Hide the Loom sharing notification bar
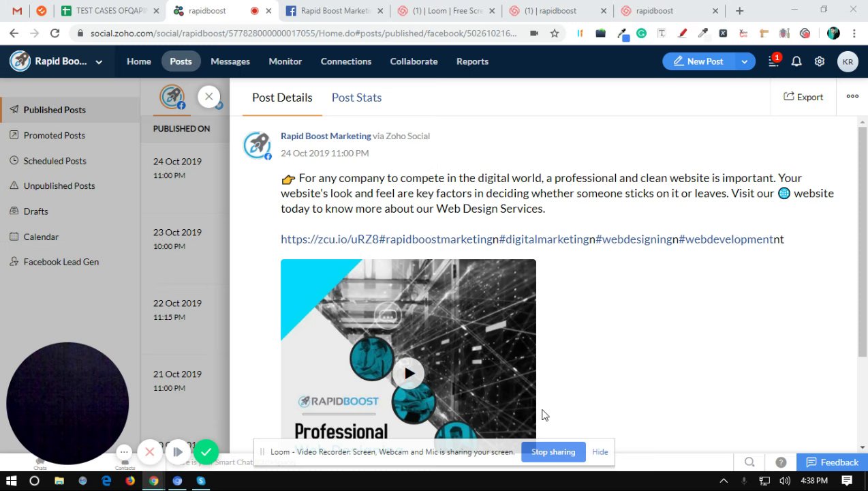The height and width of the screenshot is (491, 868). (600, 452)
